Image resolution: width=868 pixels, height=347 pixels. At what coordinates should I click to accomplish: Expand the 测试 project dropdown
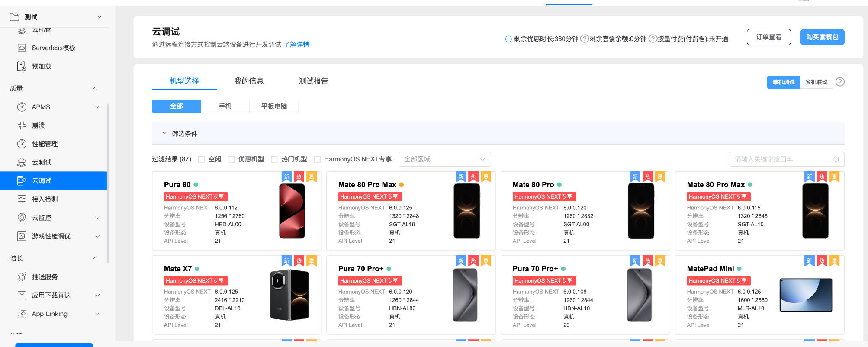click(x=99, y=17)
